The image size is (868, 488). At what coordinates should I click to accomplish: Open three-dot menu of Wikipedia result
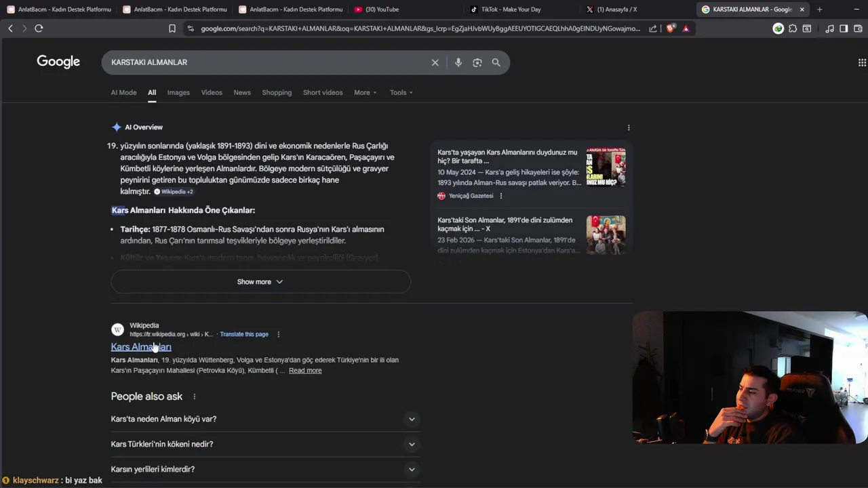[x=278, y=334]
